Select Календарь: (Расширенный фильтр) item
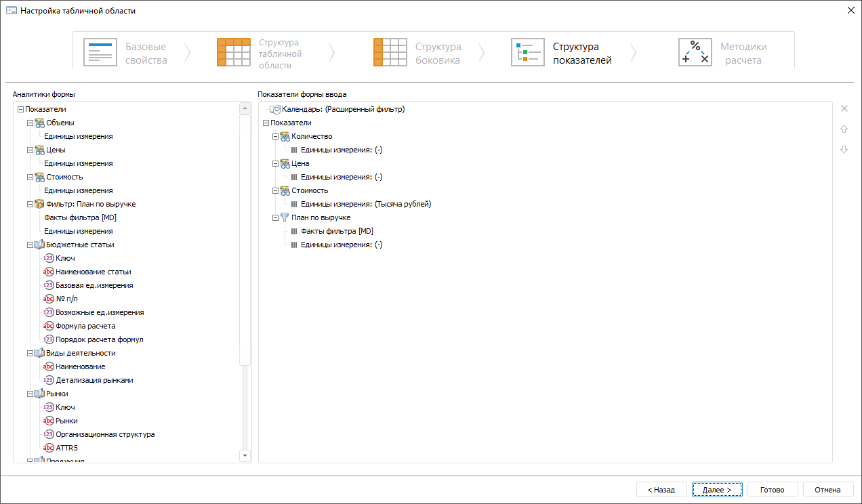This screenshot has height=504, width=862. [x=344, y=109]
